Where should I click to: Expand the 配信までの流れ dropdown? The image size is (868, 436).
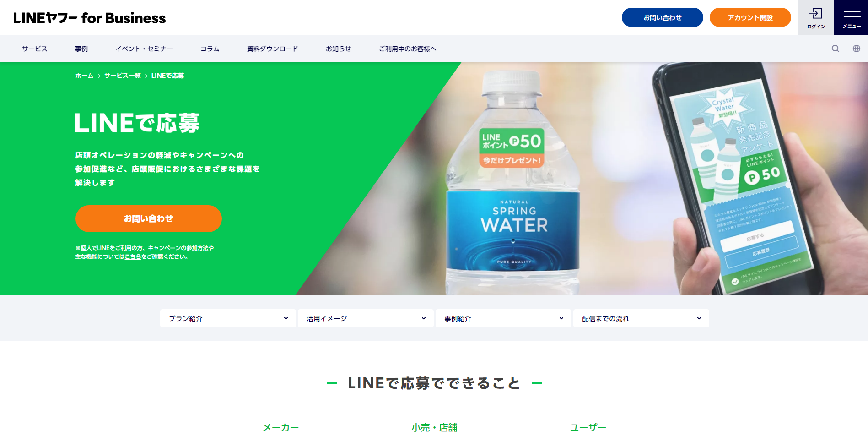pyautogui.click(x=641, y=318)
